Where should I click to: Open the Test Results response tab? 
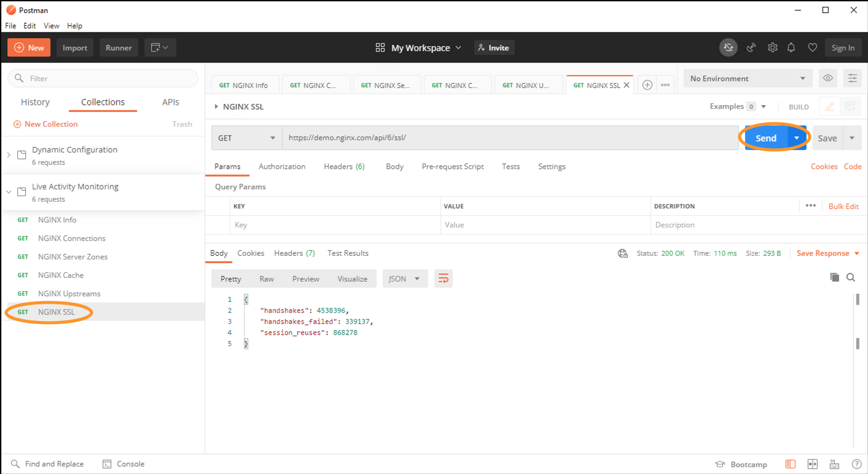click(348, 253)
